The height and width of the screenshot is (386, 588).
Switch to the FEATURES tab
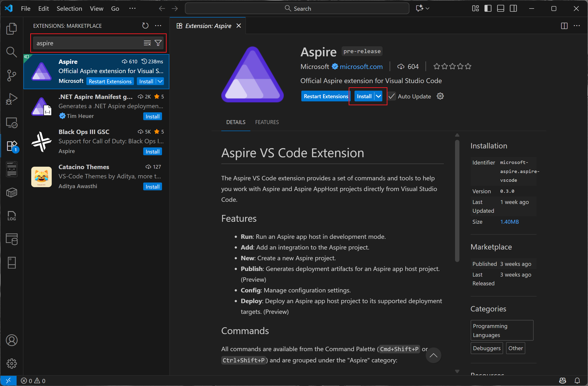click(267, 122)
